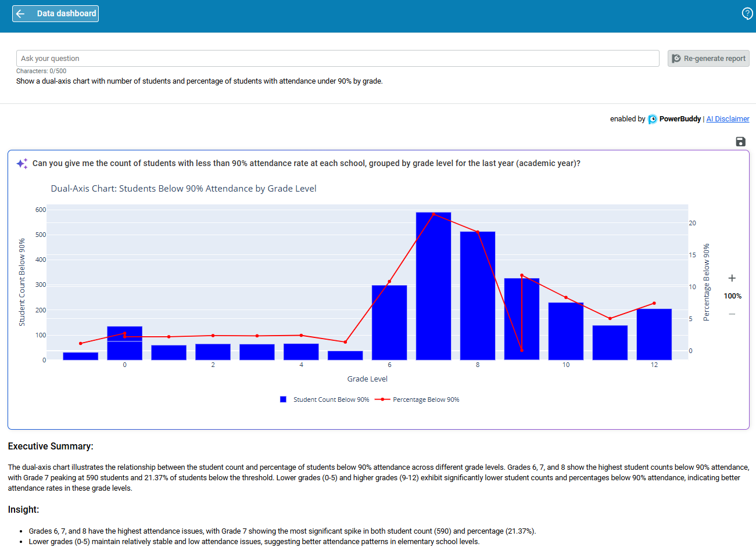Click the grade 6 bar in chart

click(389, 322)
